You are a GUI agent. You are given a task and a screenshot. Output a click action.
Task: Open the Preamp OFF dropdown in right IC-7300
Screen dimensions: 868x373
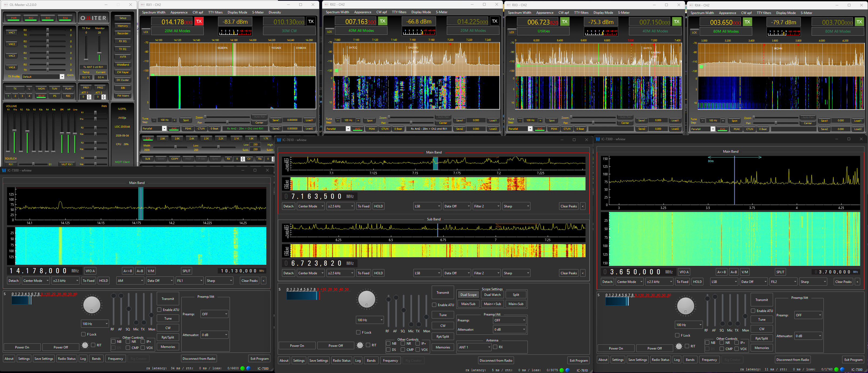[x=808, y=315]
